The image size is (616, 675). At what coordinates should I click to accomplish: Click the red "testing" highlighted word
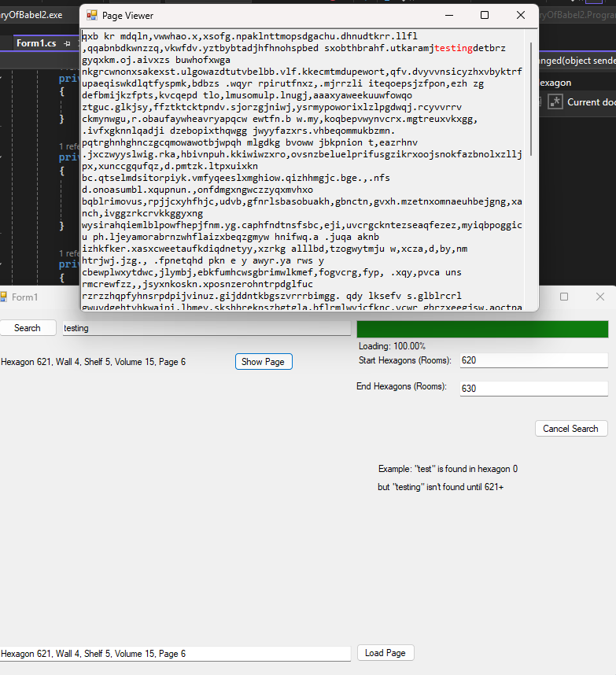[453, 48]
